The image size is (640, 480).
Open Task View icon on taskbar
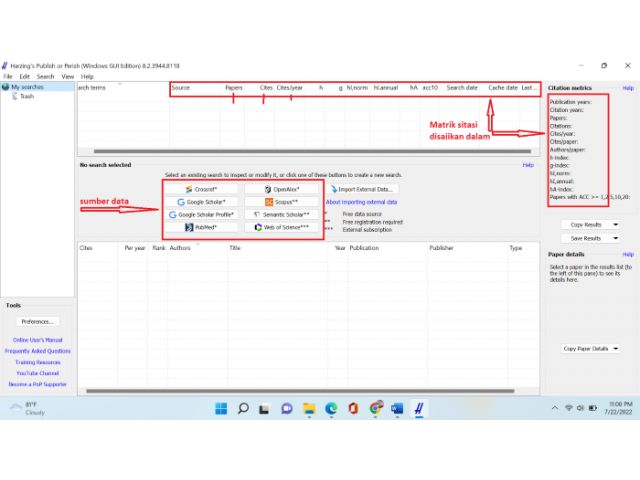pyautogui.click(x=264, y=409)
